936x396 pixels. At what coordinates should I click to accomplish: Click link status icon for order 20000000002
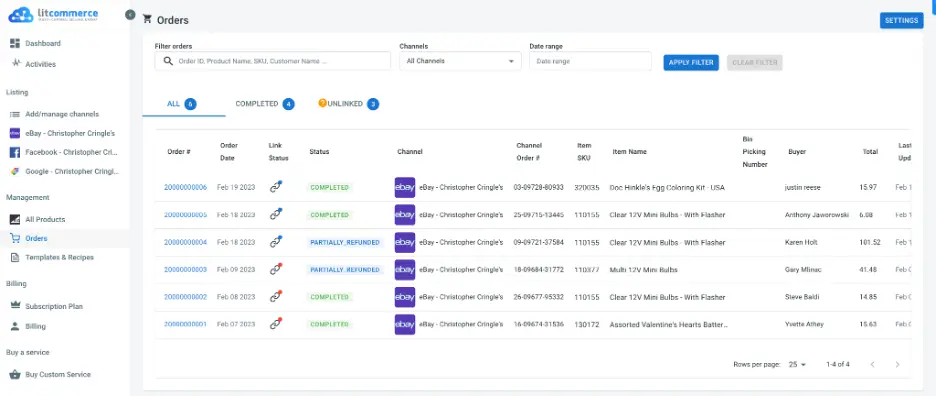(x=275, y=297)
